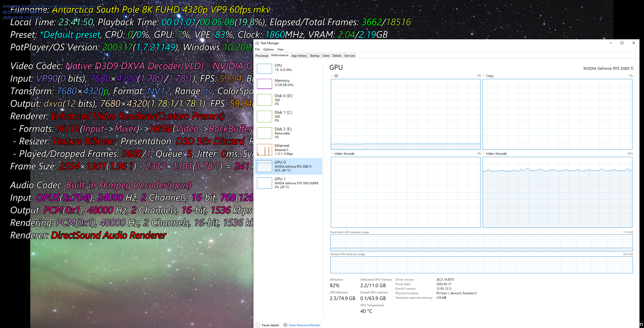The image size is (644, 328).
Task: Click the 82% utilization value
Action: pyautogui.click(x=335, y=285)
